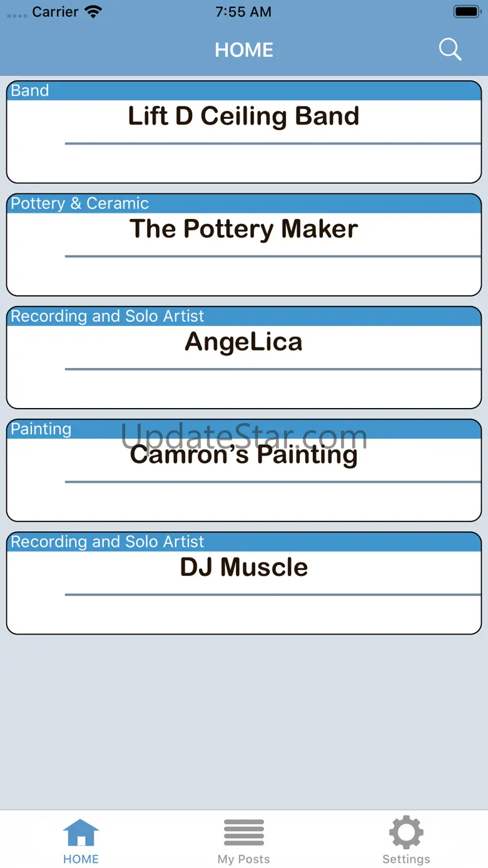Select the HOME house icon
This screenshot has width=488, height=868.
click(81, 833)
